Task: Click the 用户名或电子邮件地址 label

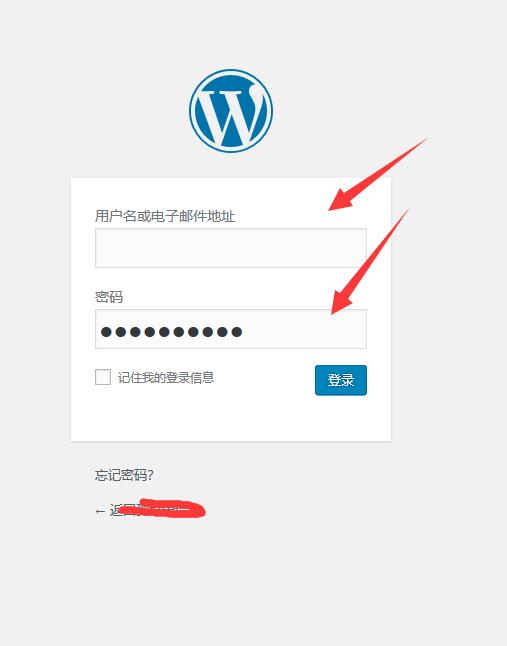Action: click(x=165, y=216)
